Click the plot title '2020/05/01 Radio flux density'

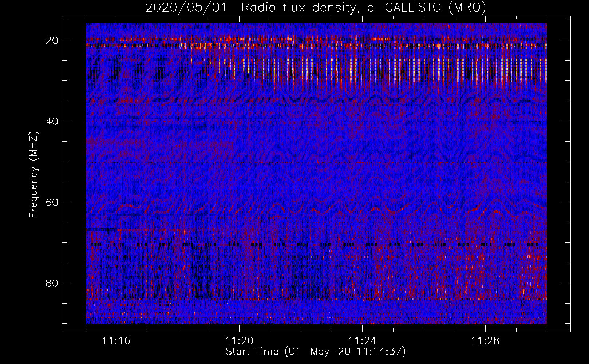click(x=316, y=8)
